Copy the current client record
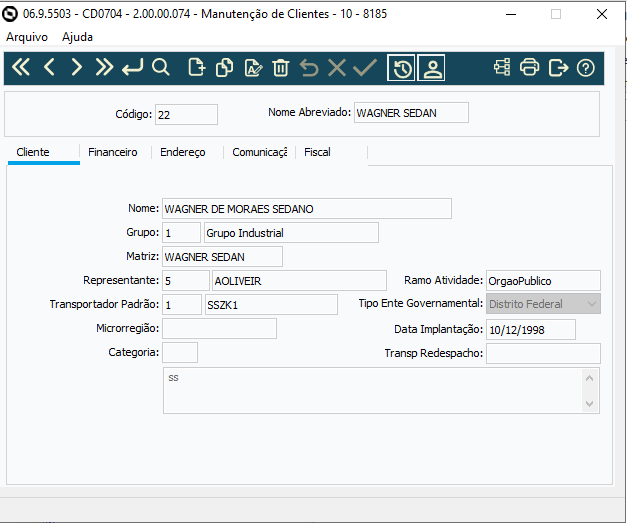This screenshot has width=627, height=523. coord(224,67)
